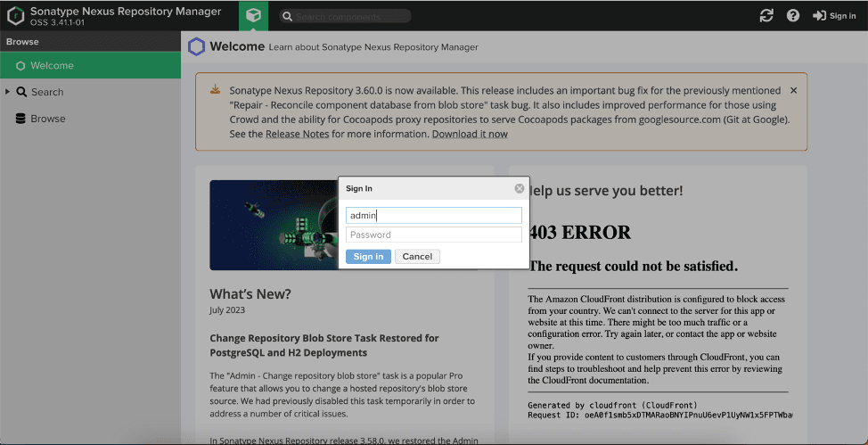Close the Sign In dialog with X

[520, 188]
